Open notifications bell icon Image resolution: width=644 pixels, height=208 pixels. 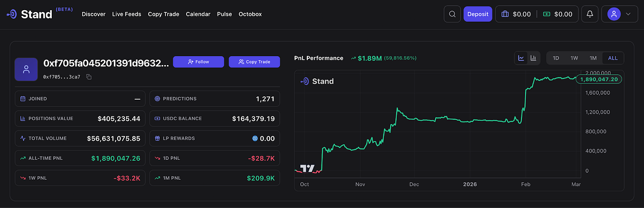coord(590,14)
